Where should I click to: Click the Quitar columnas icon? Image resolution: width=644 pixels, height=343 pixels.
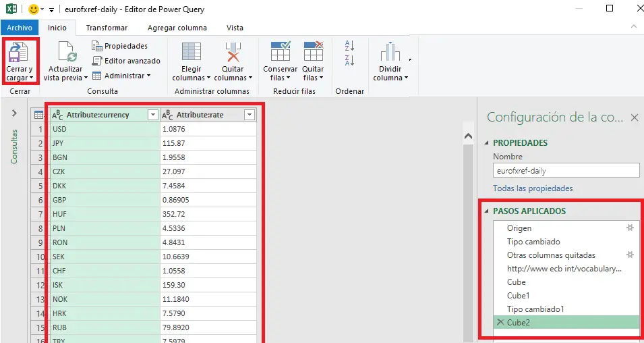pyautogui.click(x=233, y=52)
